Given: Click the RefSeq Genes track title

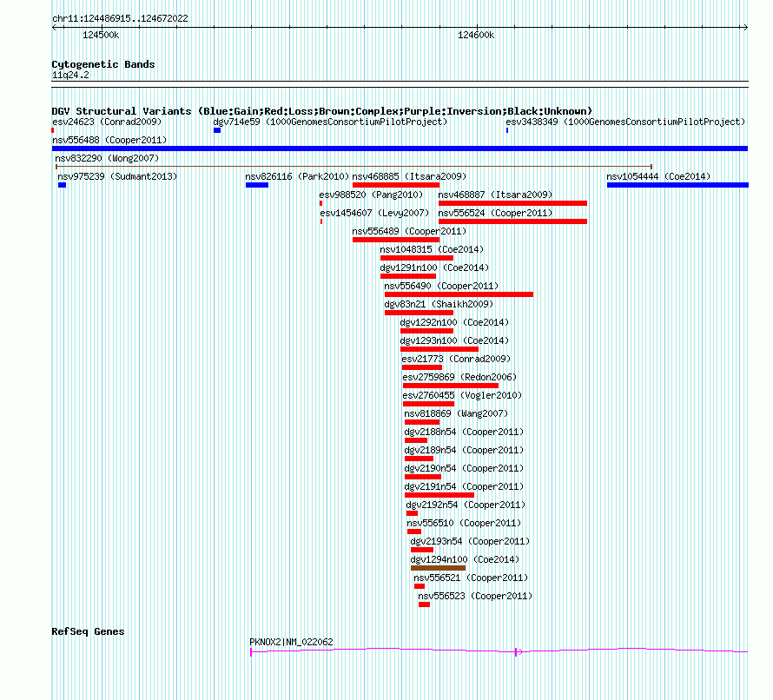Looking at the screenshot, I should point(88,631).
